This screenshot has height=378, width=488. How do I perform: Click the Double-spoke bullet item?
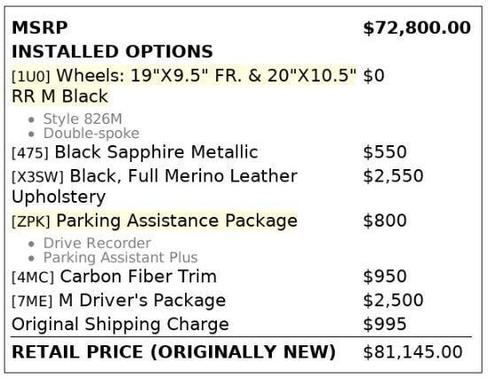click(91, 133)
